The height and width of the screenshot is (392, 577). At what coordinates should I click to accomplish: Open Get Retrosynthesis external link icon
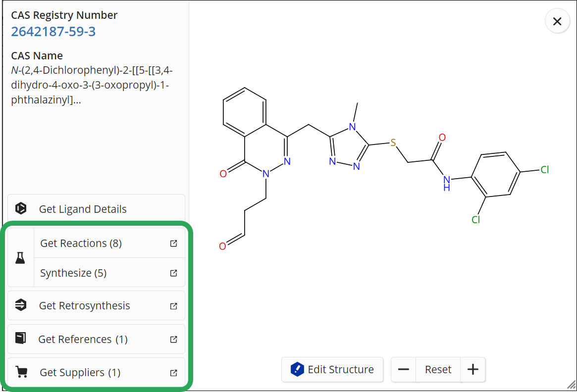(174, 306)
